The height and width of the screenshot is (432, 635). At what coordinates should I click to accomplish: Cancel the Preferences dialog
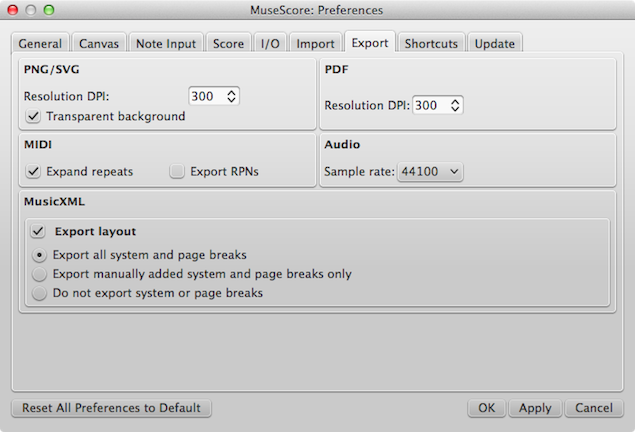[594, 408]
